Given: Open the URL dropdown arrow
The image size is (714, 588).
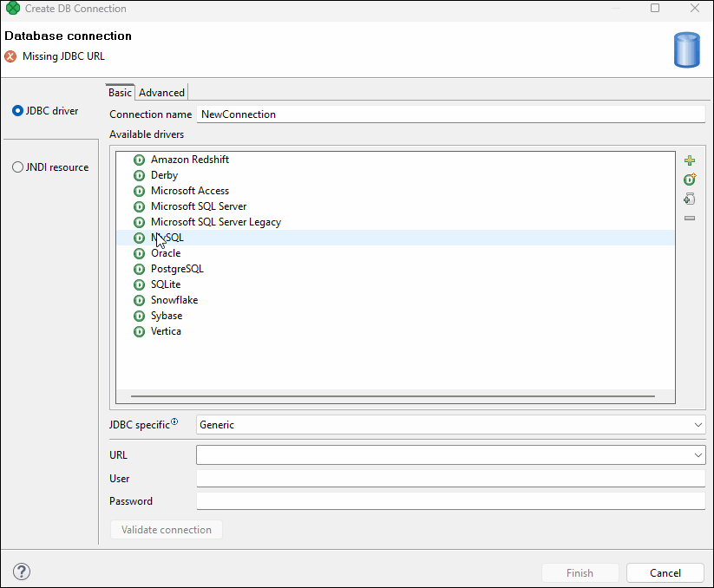Looking at the screenshot, I should [699, 454].
